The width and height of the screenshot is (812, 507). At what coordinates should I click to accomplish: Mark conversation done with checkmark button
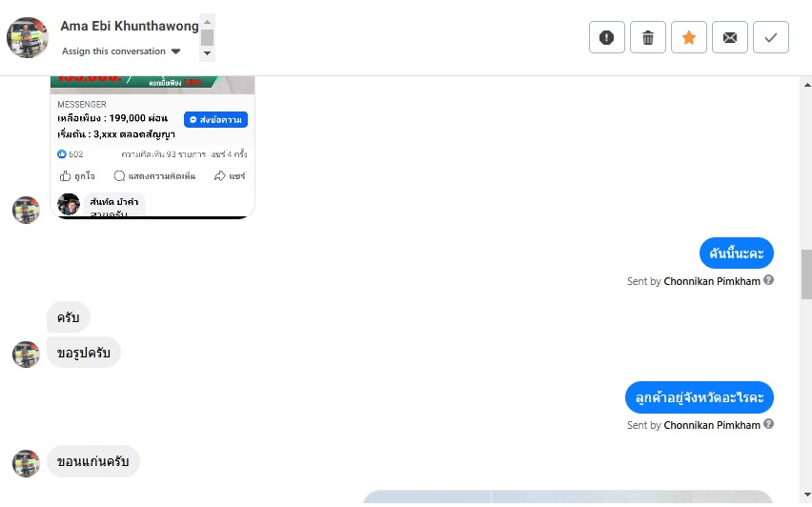point(771,37)
